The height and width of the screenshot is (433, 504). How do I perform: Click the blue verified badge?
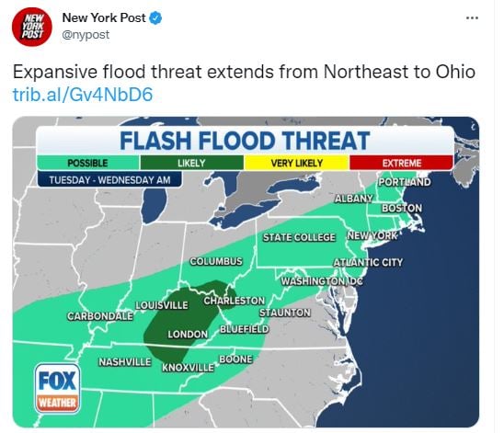(x=156, y=18)
